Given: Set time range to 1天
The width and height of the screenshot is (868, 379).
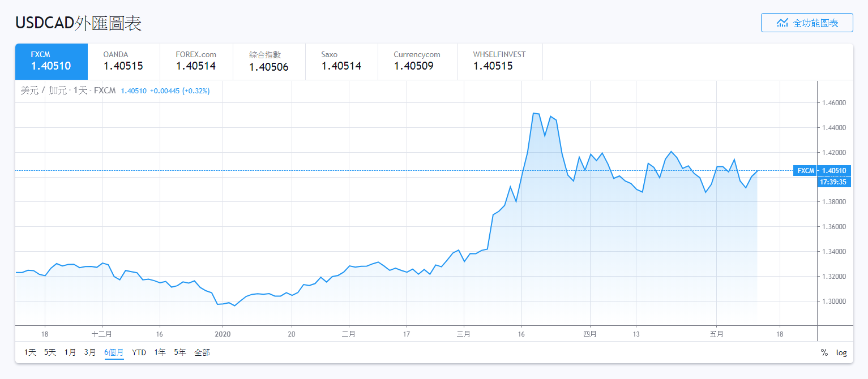Looking at the screenshot, I should click(30, 352).
